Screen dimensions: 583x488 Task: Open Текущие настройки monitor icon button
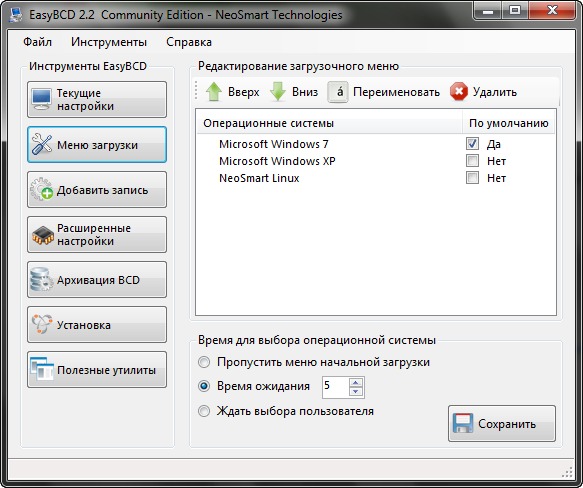(x=41, y=100)
